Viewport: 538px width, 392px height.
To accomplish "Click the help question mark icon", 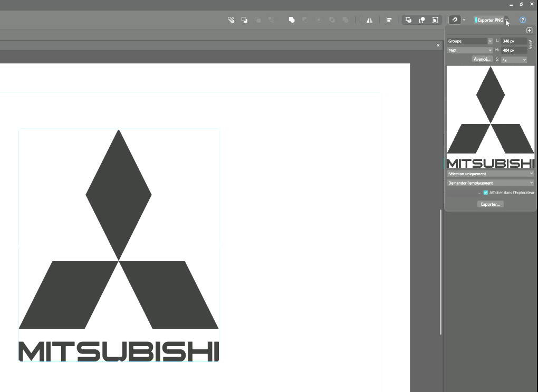I will (523, 20).
